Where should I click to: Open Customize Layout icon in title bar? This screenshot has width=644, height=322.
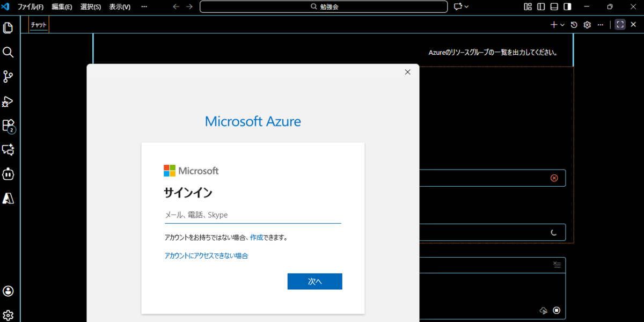click(528, 6)
